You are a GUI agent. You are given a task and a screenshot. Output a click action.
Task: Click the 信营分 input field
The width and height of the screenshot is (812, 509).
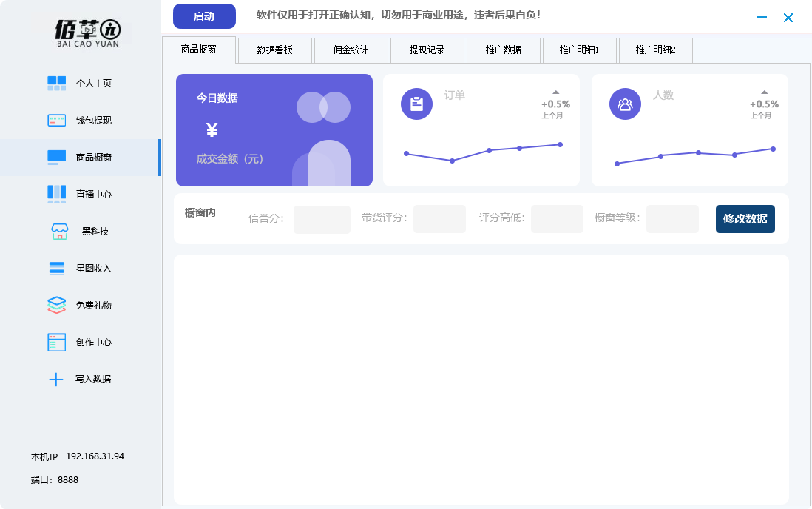[322, 219]
